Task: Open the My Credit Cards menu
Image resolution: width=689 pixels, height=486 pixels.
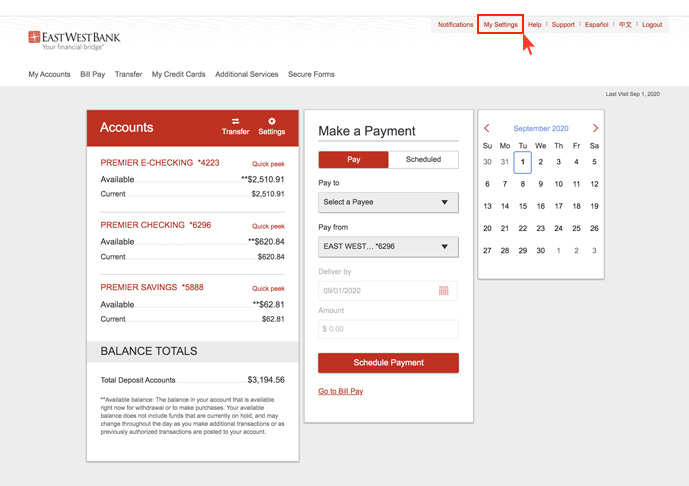Action: pyautogui.click(x=178, y=74)
